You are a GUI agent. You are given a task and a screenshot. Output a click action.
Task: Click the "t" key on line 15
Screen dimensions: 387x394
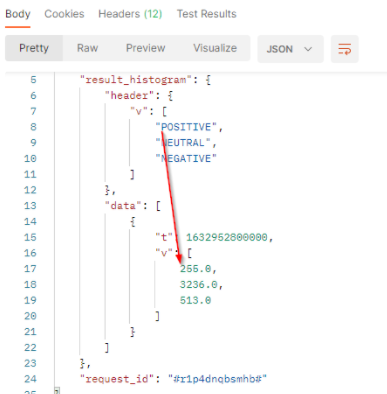coord(164,237)
